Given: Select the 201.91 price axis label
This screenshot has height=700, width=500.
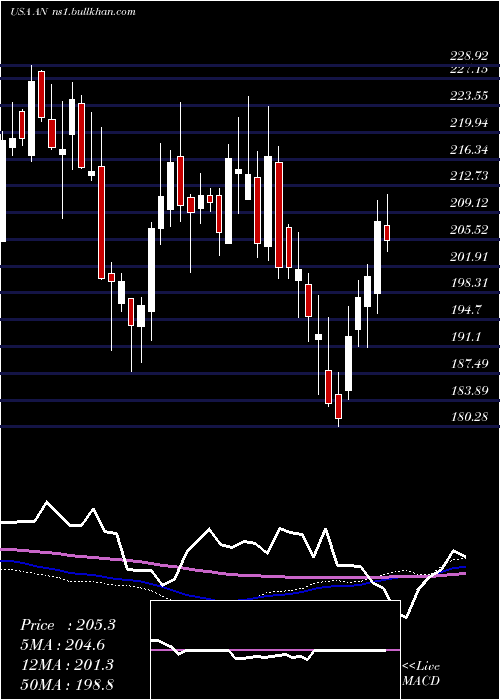Looking at the screenshot, I should (469, 256).
